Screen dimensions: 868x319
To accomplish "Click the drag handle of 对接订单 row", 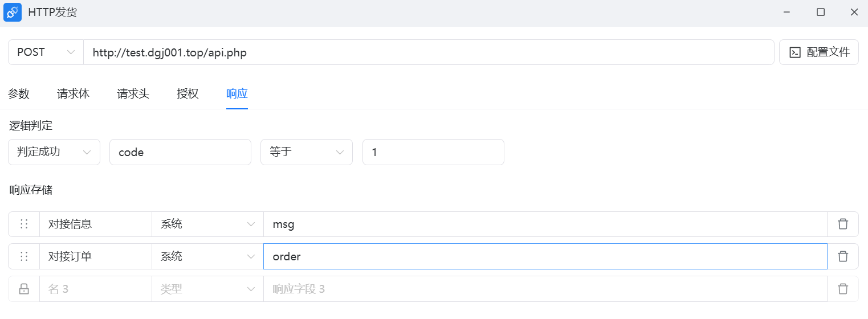I will point(24,256).
